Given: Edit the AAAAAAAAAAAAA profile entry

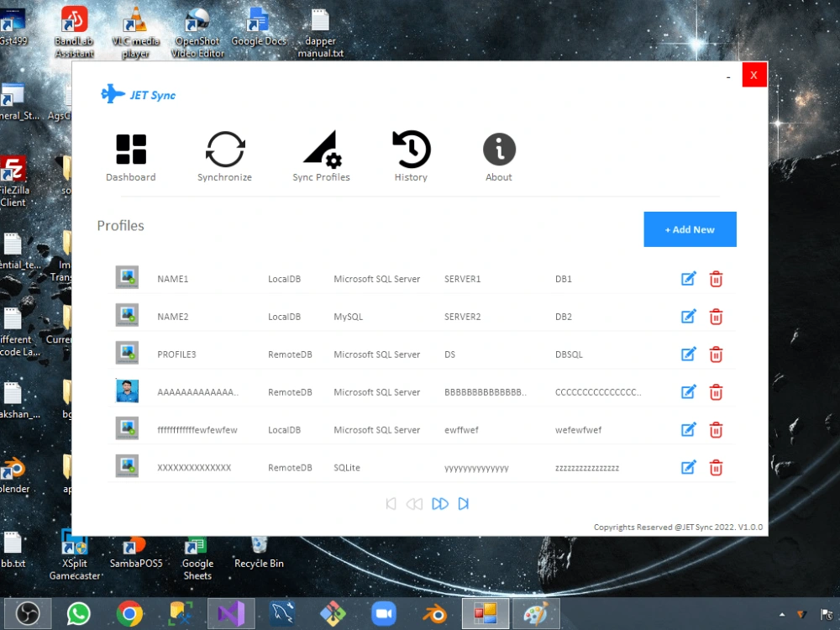Looking at the screenshot, I should coord(688,391).
